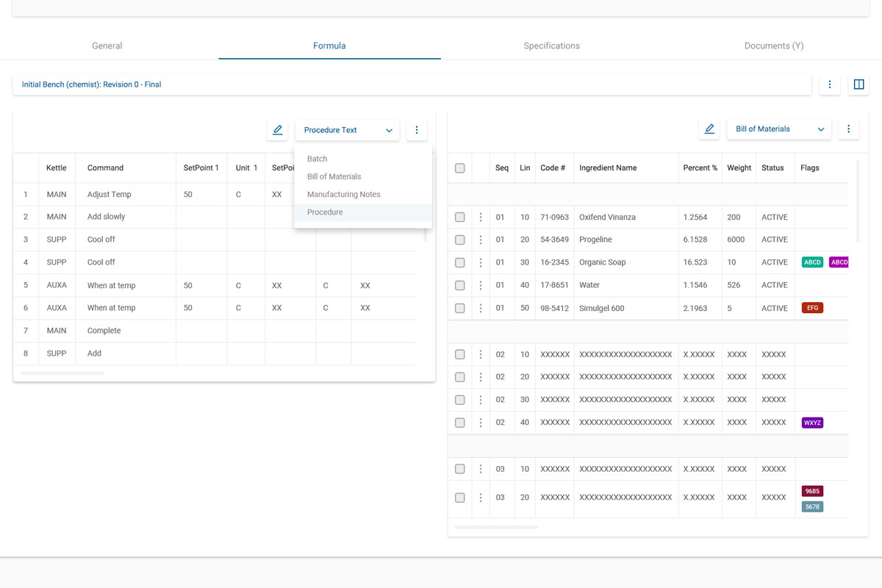Open row menu for Seq 02 Lin 20
The width and height of the screenshot is (882, 588).
click(x=481, y=377)
